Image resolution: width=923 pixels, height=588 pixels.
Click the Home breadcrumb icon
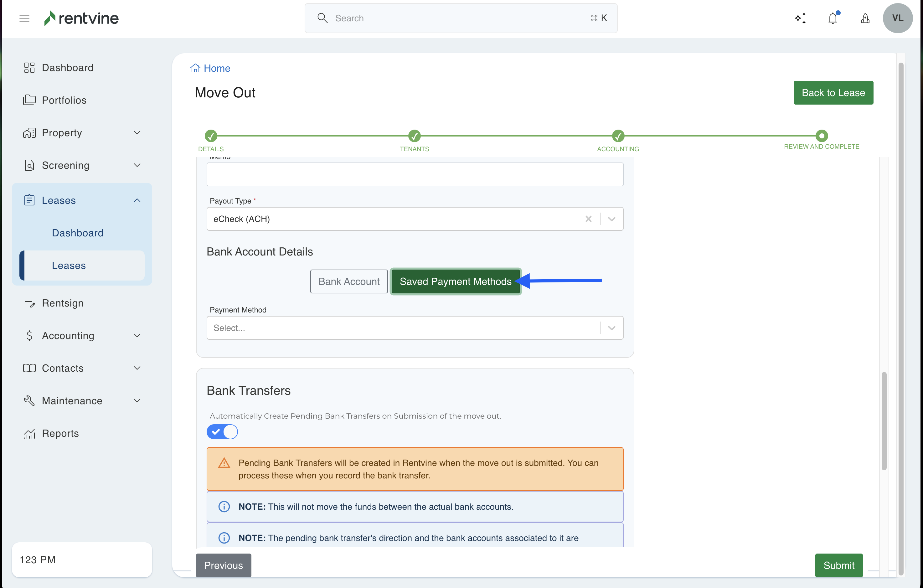click(195, 68)
